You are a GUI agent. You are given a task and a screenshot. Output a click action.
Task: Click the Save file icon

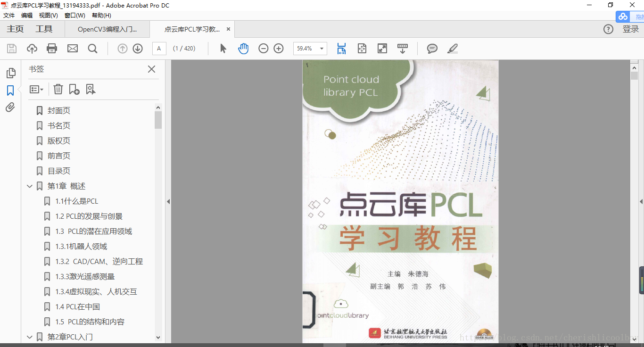(12, 49)
